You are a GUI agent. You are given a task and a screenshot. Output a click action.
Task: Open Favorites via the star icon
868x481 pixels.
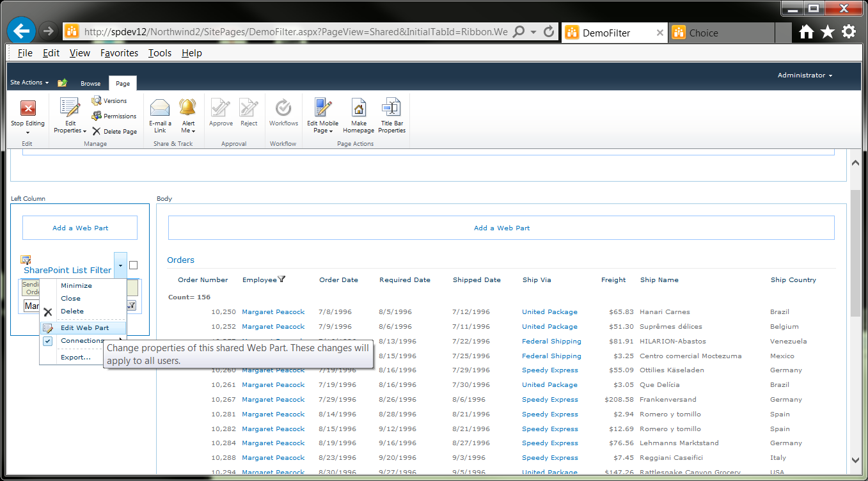tap(828, 32)
